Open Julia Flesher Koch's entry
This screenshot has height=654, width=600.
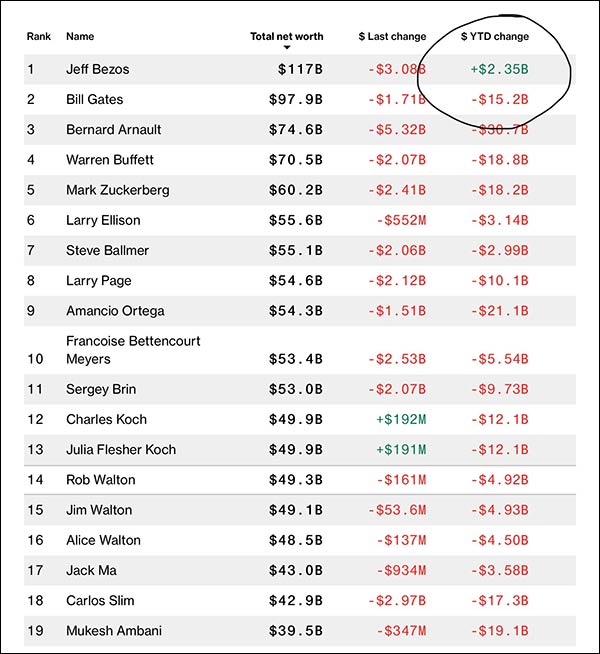[121, 450]
